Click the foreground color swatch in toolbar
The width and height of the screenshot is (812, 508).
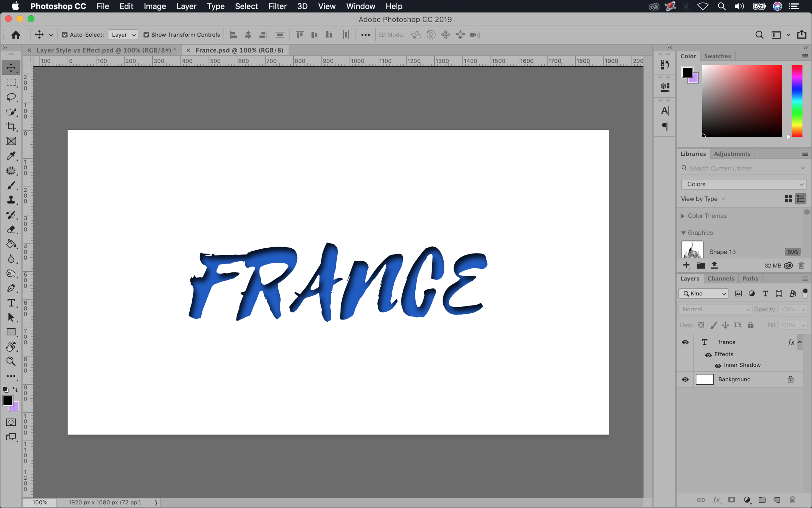[x=7, y=400]
